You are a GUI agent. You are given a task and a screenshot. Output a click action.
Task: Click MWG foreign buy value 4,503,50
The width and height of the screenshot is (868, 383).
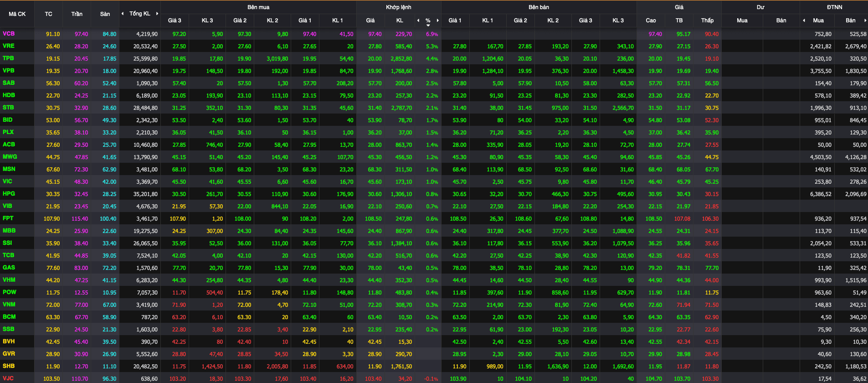[x=821, y=157]
